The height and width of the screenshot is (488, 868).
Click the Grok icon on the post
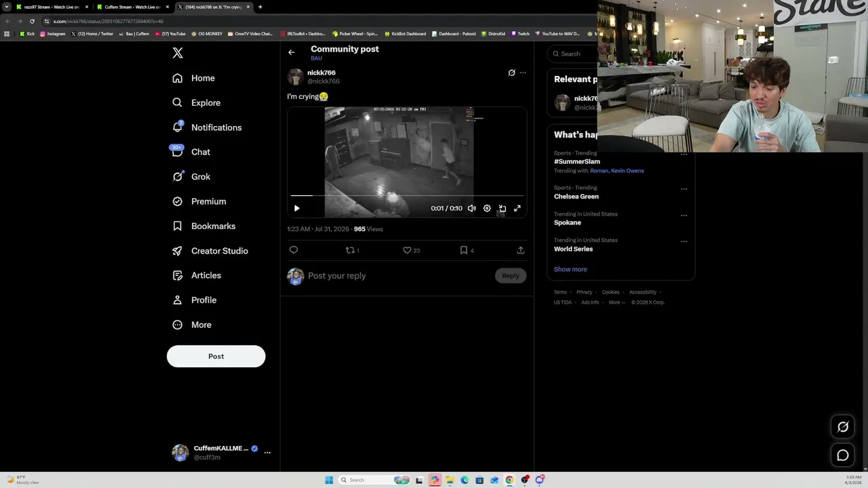512,73
